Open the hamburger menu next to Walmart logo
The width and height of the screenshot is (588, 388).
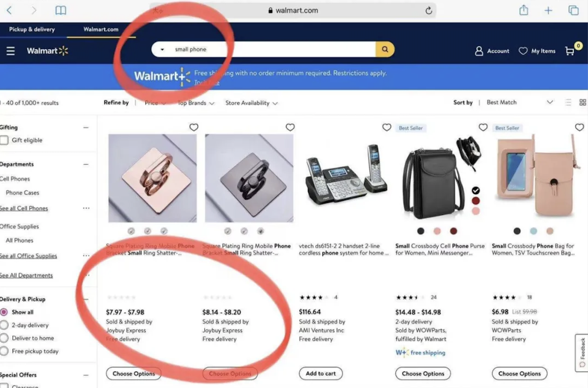tap(11, 51)
